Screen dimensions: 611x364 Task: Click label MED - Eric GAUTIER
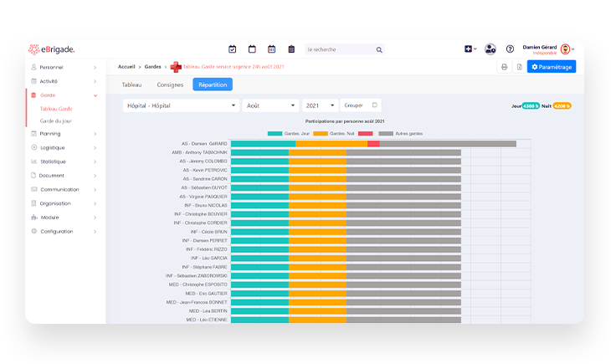pyautogui.click(x=206, y=294)
